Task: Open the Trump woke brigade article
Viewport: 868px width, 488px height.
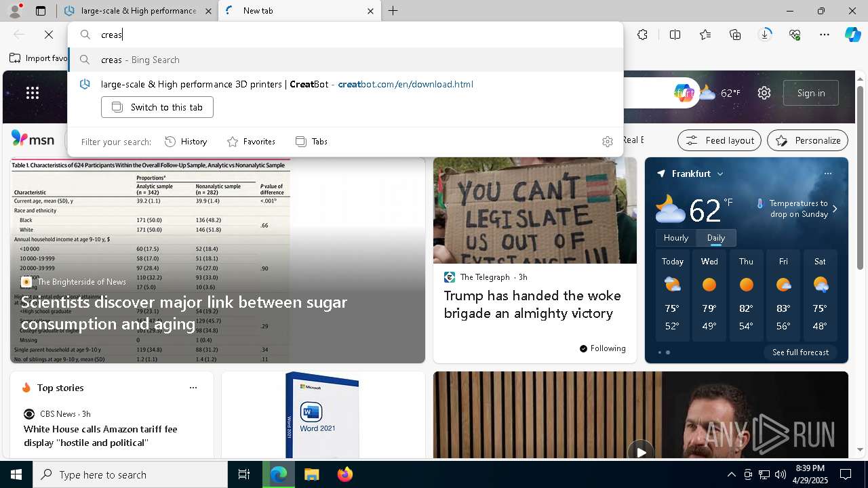Action: pos(532,304)
